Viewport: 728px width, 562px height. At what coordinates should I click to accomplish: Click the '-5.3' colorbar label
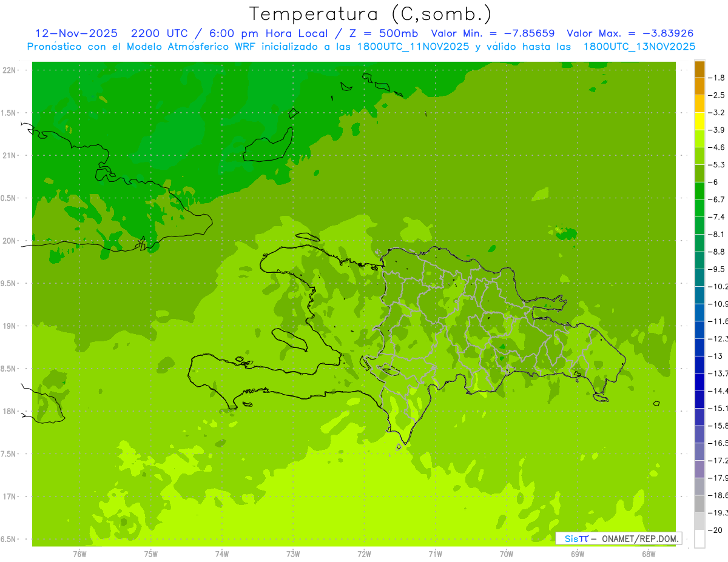point(716,165)
